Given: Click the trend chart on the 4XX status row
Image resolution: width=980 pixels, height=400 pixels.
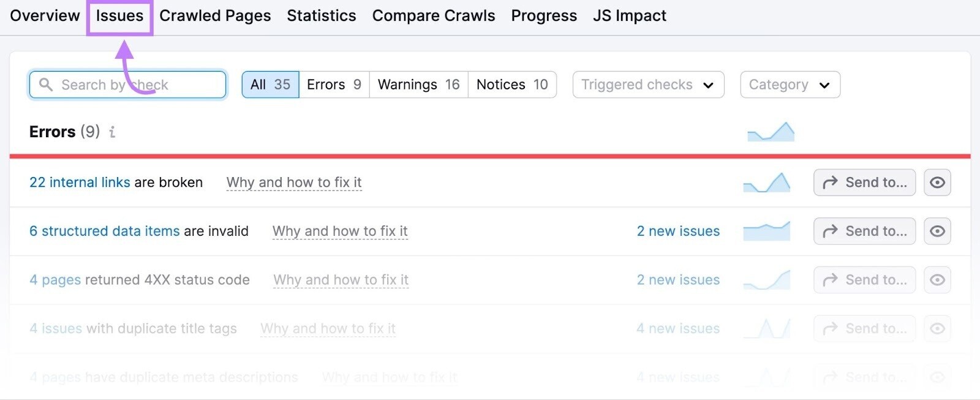Looking at the screenshot, I should [x=766, y=280].
